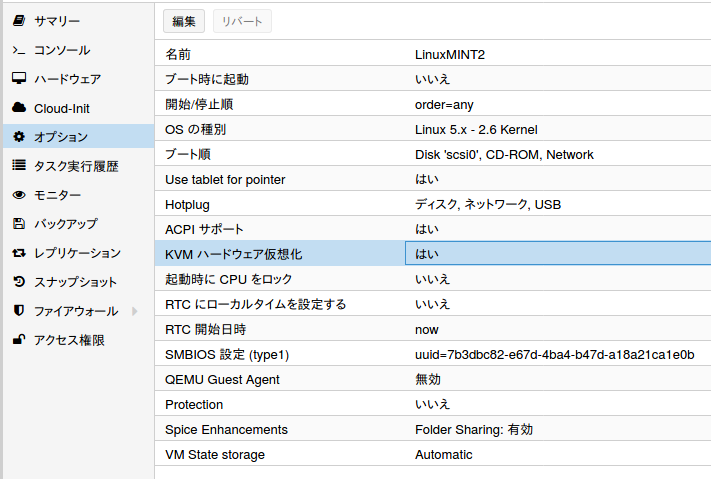
Task: Click the Snapshot history icon
Action: (x=18, y=282)
